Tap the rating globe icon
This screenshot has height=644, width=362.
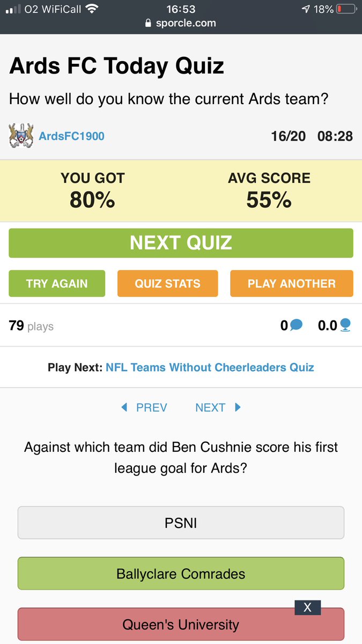(346, 325)
